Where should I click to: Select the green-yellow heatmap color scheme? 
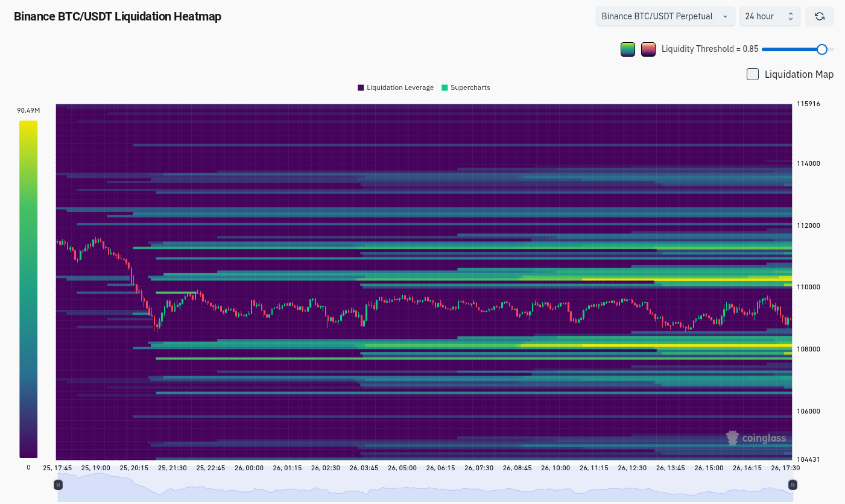(x=628, y=49)
